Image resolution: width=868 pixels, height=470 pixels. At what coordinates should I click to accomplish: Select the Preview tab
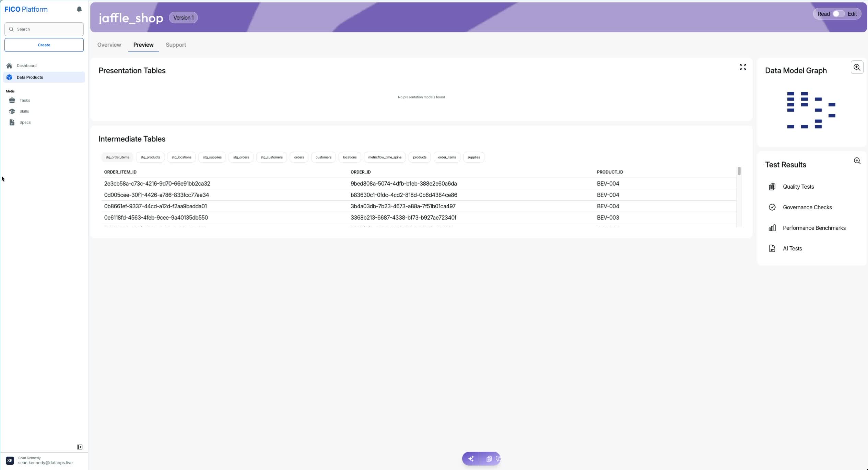(x=143, y=45)
